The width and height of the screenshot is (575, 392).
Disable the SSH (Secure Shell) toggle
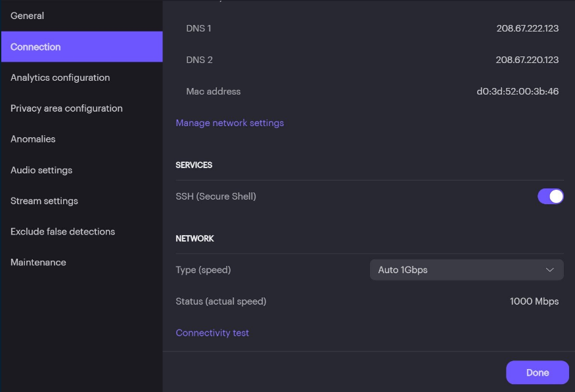pyautogui.click(x=551, y=196)
